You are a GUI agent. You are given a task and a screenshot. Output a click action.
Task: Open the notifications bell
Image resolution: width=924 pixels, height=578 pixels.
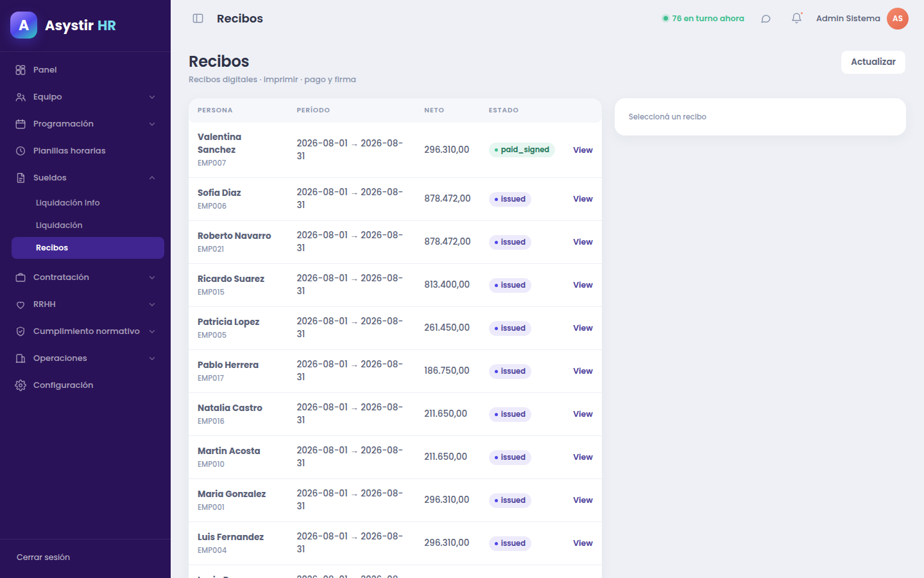click(x=796, y=18)
